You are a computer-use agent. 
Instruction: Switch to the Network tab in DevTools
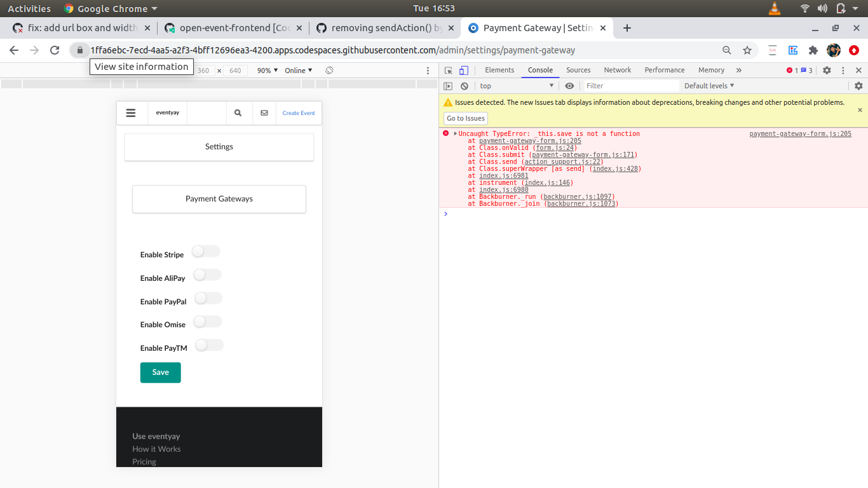(617, 70)
